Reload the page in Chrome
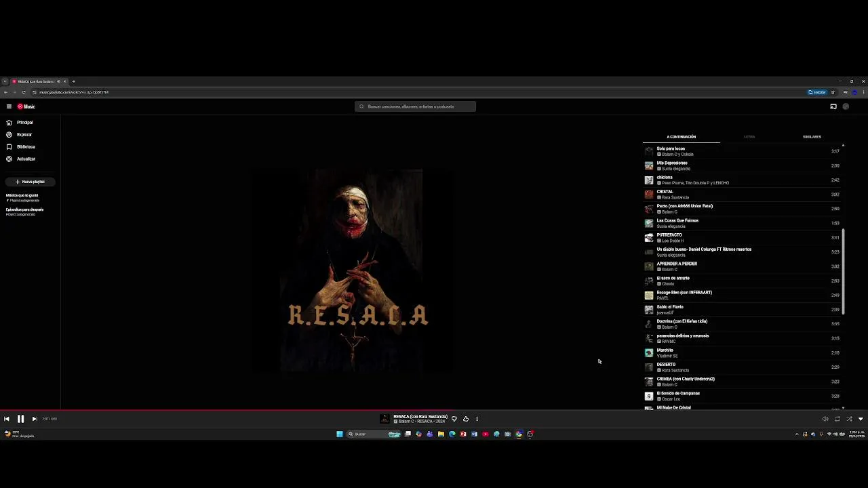Image resolution: width=868 pixels, height=488 pixels. click(24, 92)
